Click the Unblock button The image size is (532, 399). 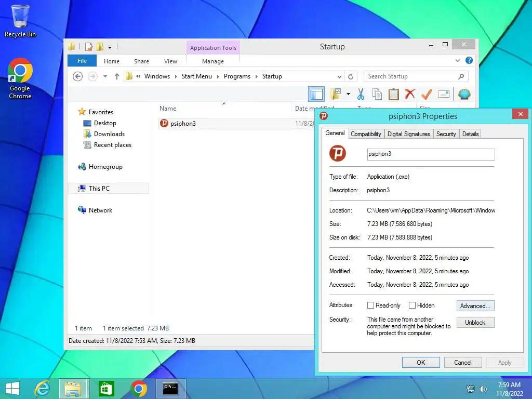pyautogui.click(x=475, y=322)
